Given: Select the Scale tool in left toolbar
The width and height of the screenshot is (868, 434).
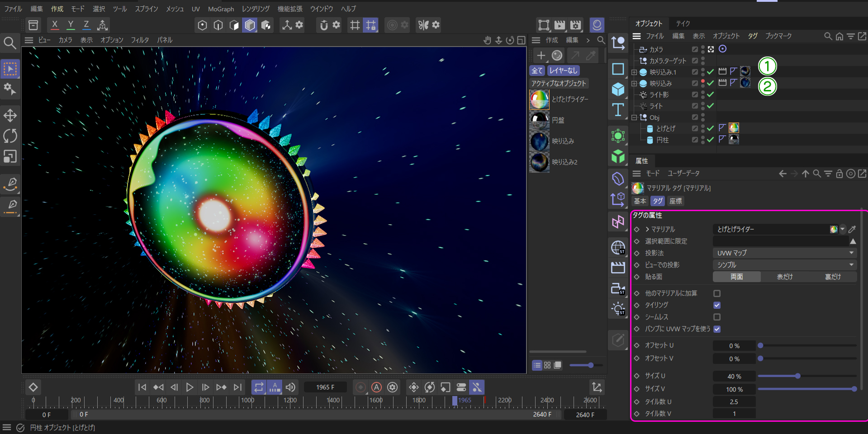Looking at the screenshot, I should click(10, 156).
